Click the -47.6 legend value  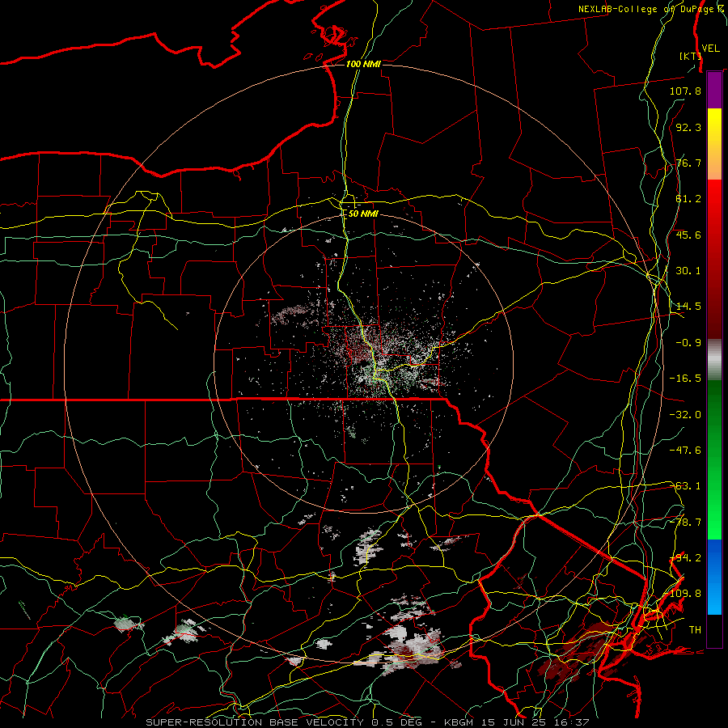[685, 451]
